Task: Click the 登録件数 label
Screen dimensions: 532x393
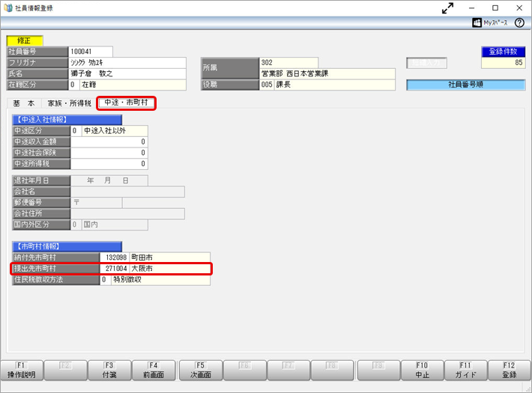Action: [504, 52]
